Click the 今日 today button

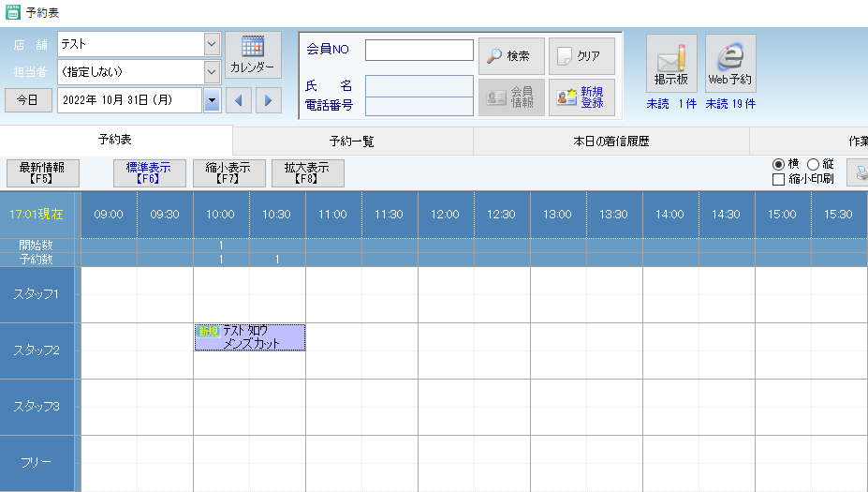28,100
